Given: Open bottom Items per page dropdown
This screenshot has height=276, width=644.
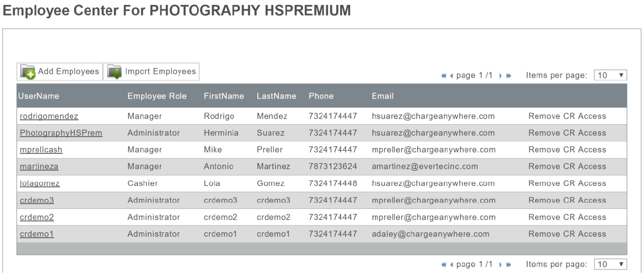Looking at the screenshot, I should click(610, 265).
